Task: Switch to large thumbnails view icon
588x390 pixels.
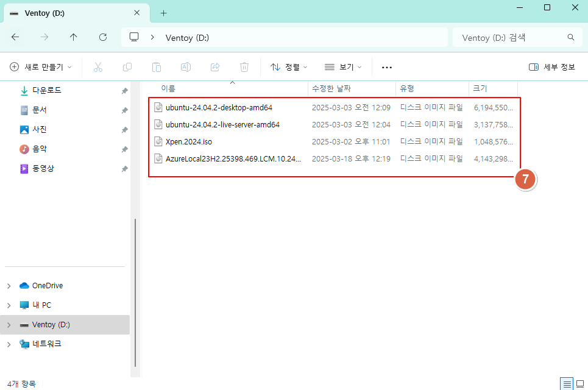Action: click(579, 384)
